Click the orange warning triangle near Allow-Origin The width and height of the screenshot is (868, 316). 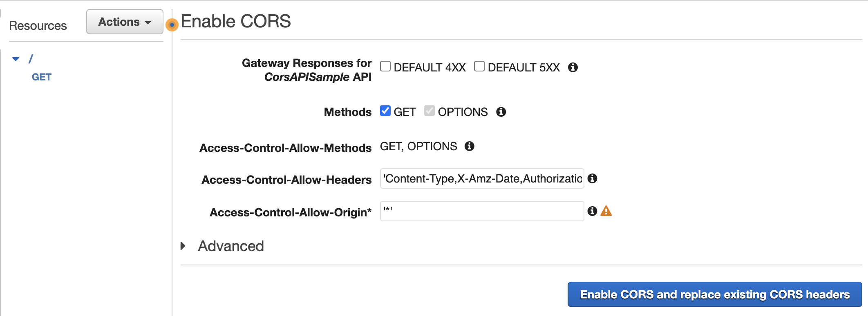click(x=606, y=211)
